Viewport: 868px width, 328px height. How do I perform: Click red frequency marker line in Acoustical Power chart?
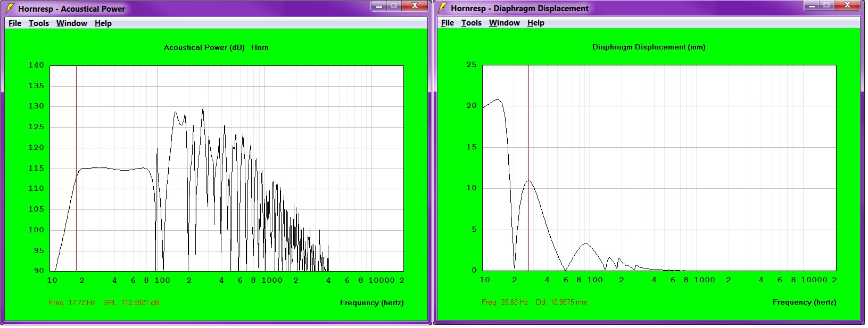click(x=76, y=168)
